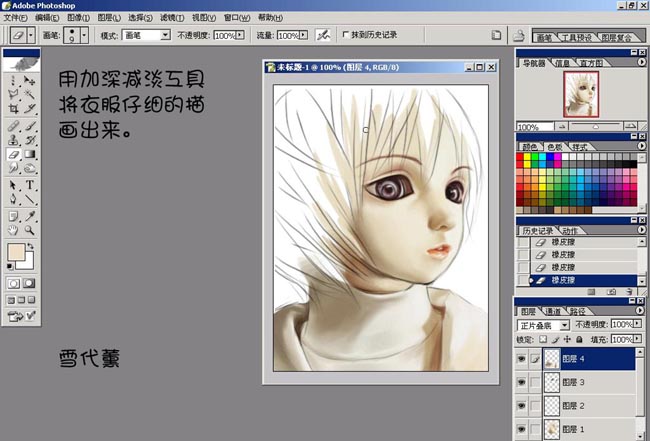Screen dimensions: 650x441
Task: Click the 工具预设 palette well tab
Action: 577,37
